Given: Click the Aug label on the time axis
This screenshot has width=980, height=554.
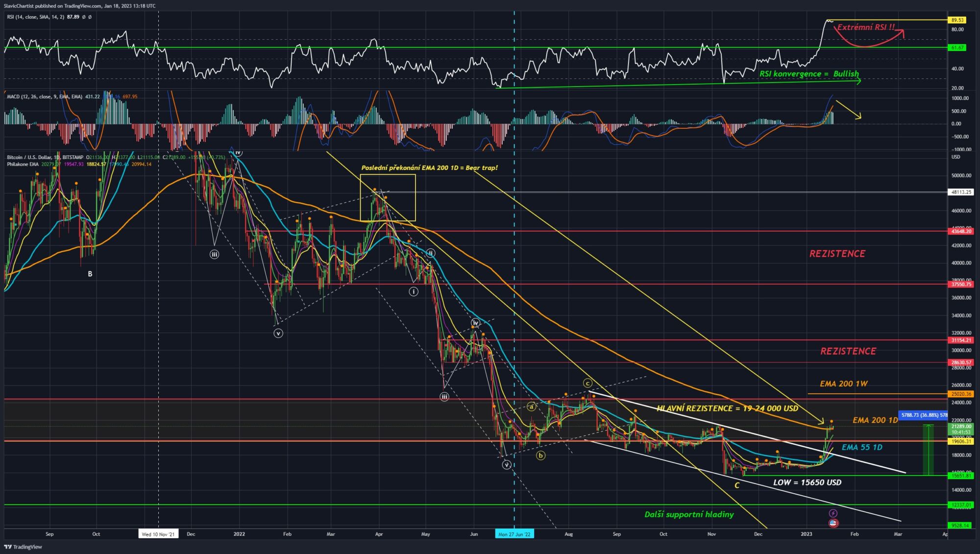Looking at the screenshot, I should click(x=568, y=534).
